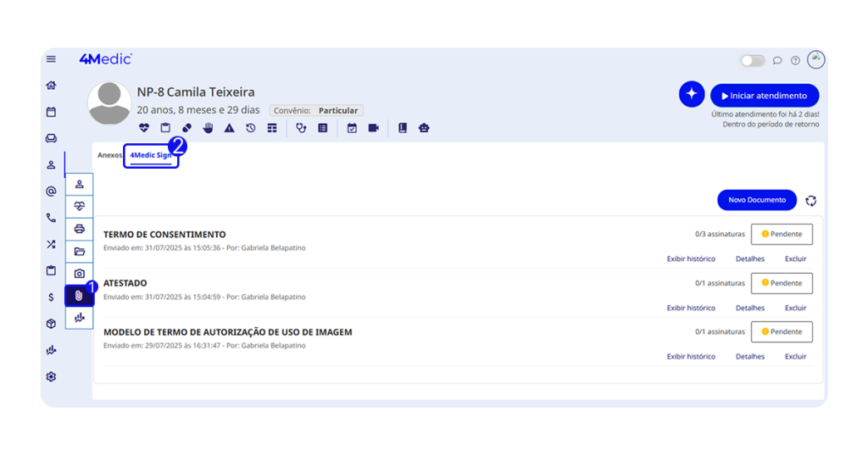This screenshot has height=456, width=868.
Task: Open Detalhes for Atestado
Action: tap(750, 308)
